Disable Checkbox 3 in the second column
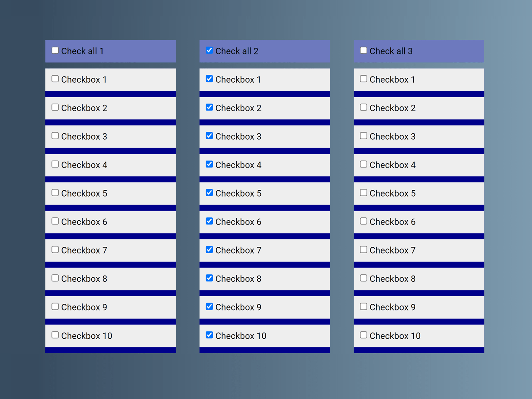The width and height of the screenshot is (532, 399). (x=209, y=135)
